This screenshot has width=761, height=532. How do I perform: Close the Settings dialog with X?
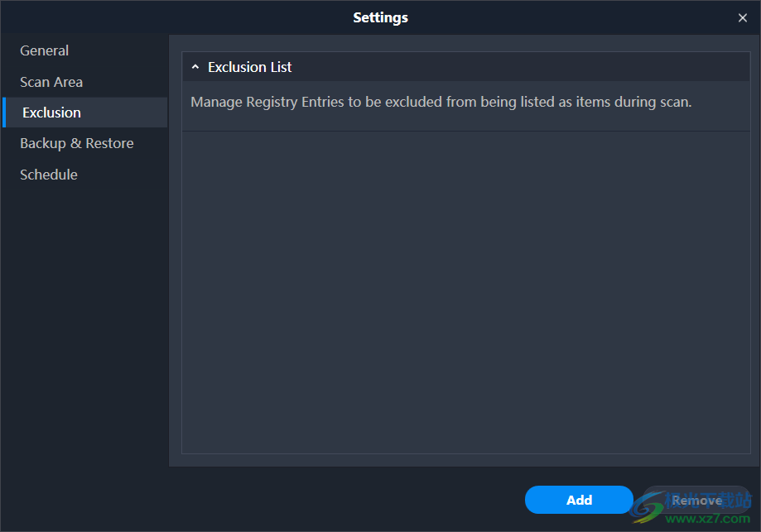(742, 18)
